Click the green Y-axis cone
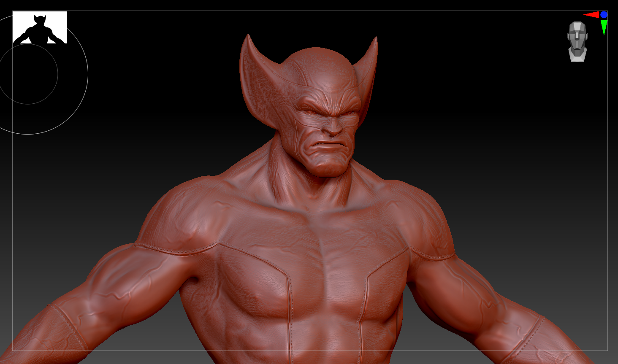The height and width of the screenshot is (364, 618). tap(604, 27)
